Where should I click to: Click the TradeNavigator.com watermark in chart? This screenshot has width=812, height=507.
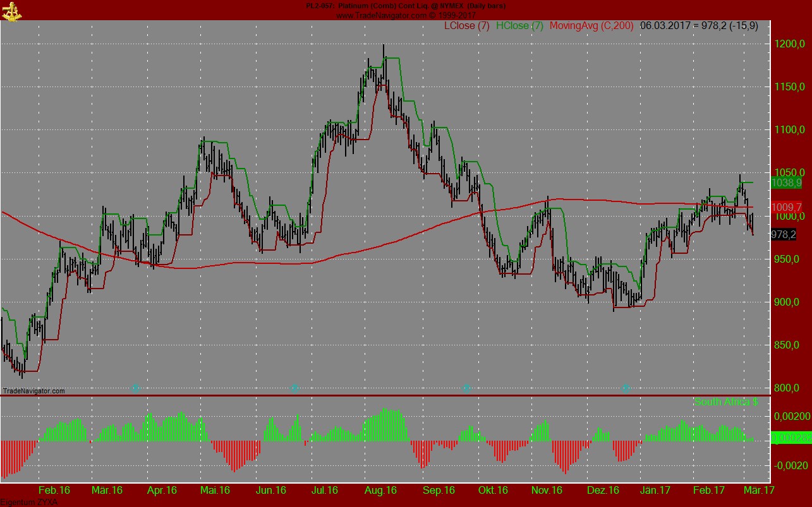[x=33, y=391]
